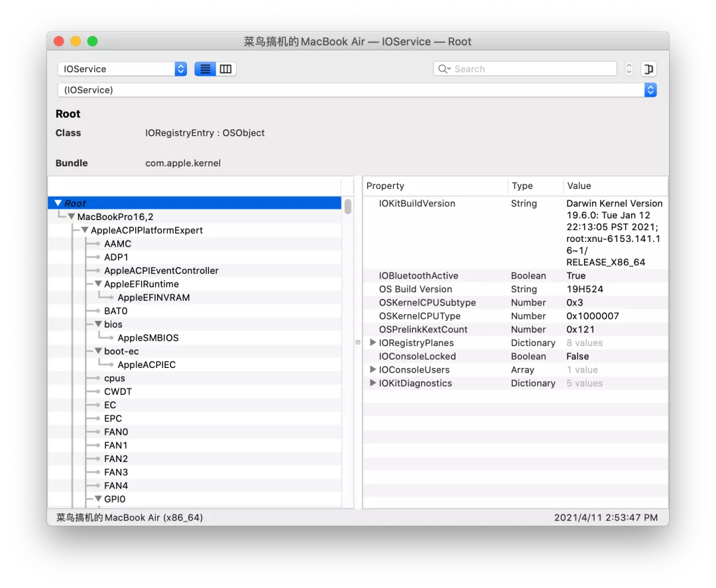Click the 0x1000007 value

point(593,316)
